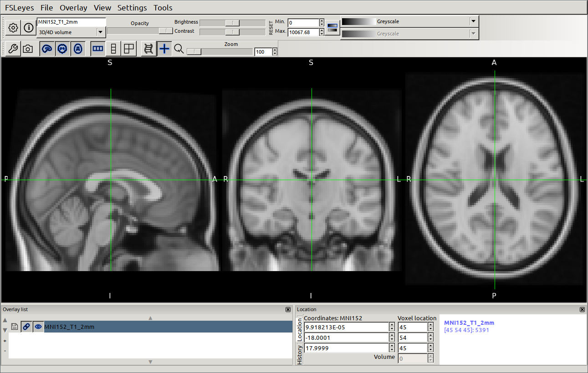Click the Opacity slider
588x373 pixels.
tap(139, 30)
